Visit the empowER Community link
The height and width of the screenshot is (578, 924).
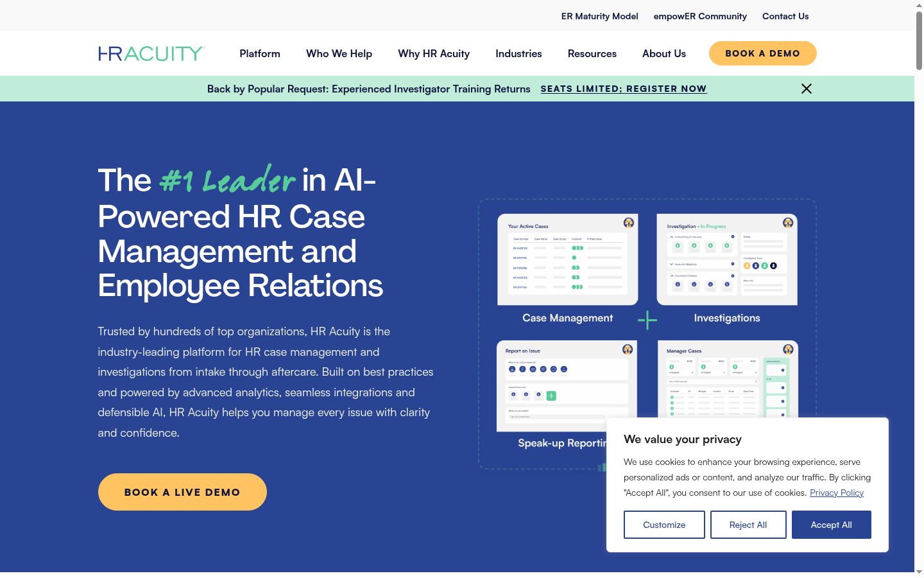[x=700, y=16]
